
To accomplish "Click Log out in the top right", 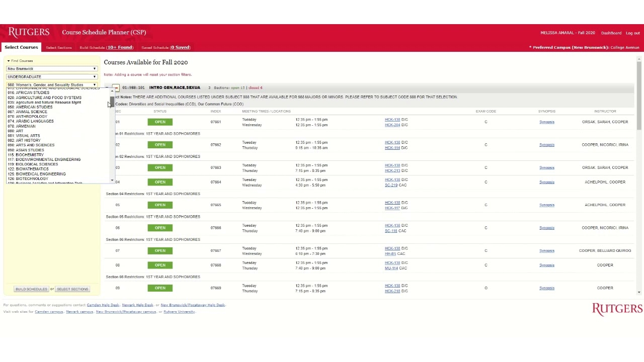I will [632, 33].
